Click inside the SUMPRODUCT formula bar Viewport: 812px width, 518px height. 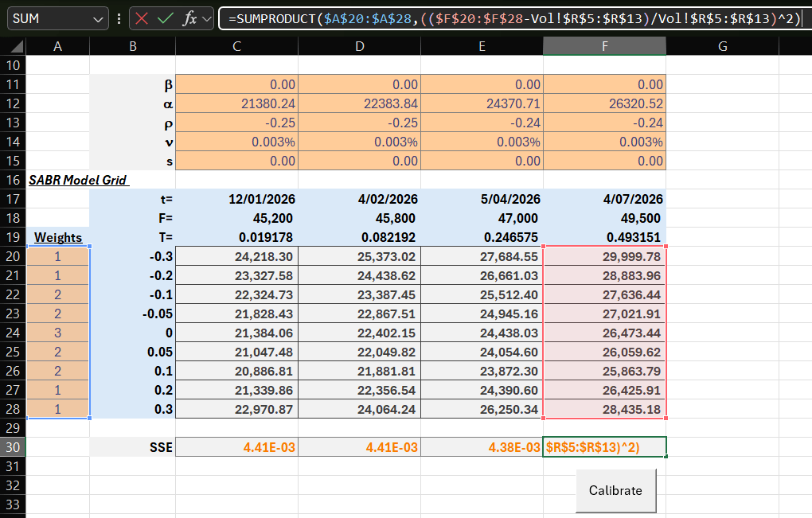tap(509, 18)
